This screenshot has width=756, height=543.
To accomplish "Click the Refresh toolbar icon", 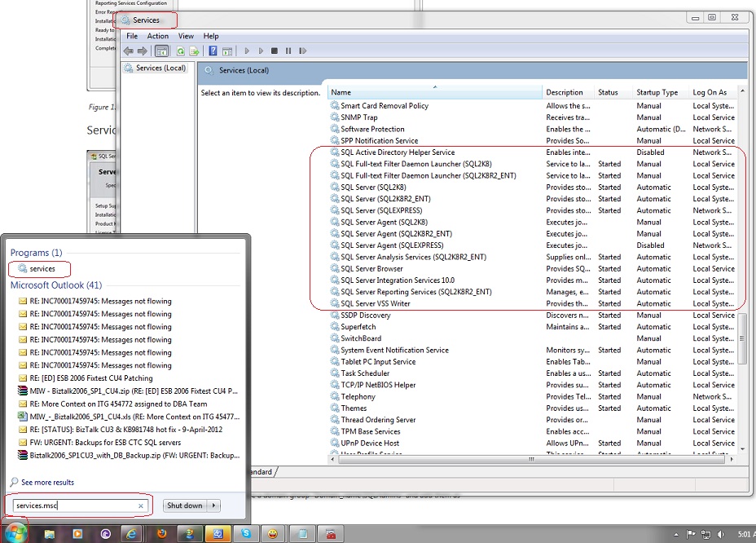I will click(x=180, y=51).
